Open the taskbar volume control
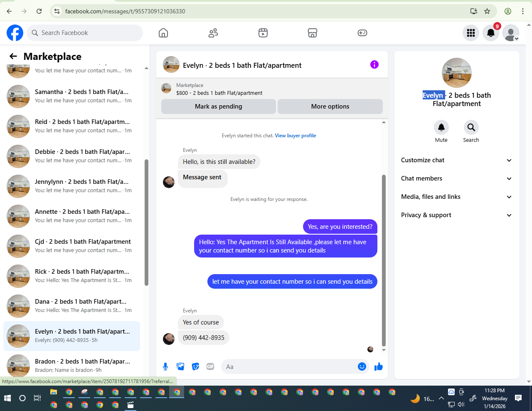The width and height of the screenshot is (532, 411). click(461, 404)
